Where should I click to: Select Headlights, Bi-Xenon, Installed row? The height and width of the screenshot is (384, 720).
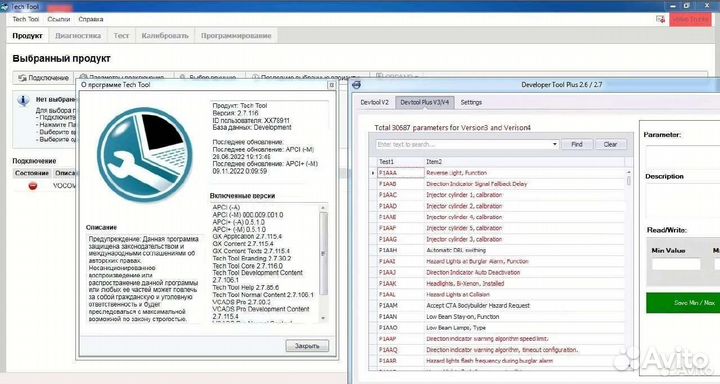click(497, 283)
